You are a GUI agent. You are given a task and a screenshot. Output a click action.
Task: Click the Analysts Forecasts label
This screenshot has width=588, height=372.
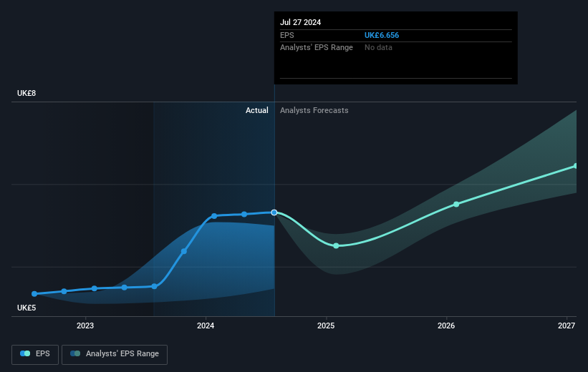click(x=314, y=110)
